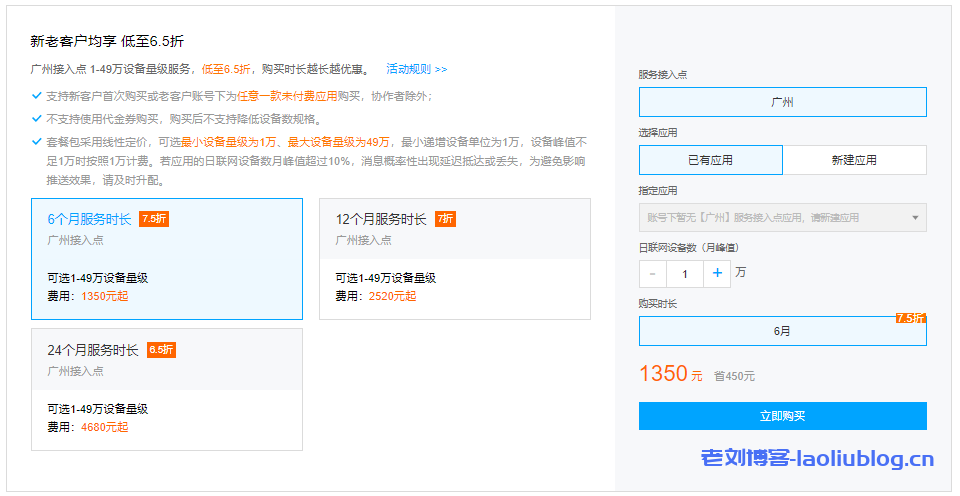Click the 7.5折 badge on 6-month card
Image resolution: width=960 pixels, height=496 pixels.
(x=154, y=219)
